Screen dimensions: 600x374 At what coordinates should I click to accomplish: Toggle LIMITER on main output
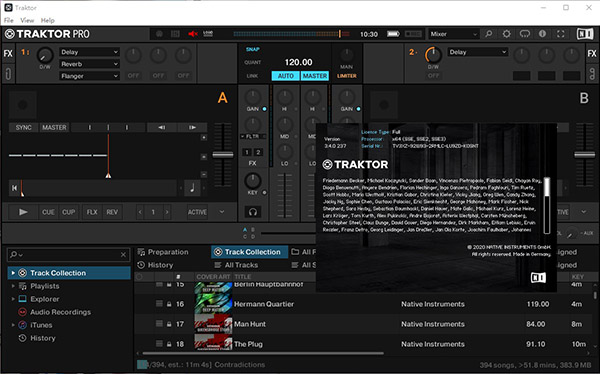pos(347,76)
